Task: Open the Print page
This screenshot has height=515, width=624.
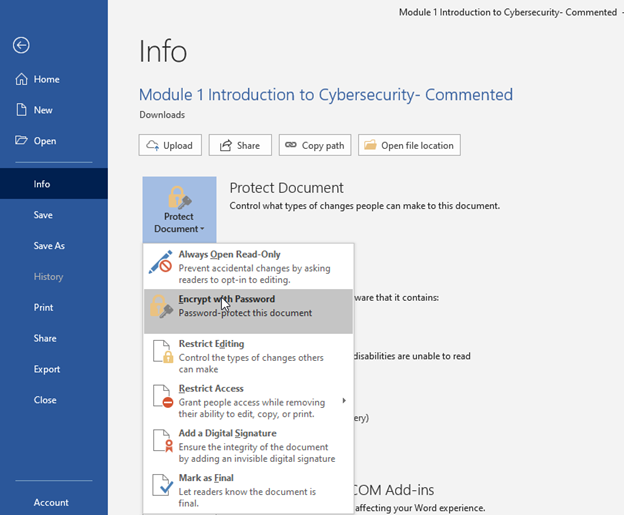Action: point(54,307)
